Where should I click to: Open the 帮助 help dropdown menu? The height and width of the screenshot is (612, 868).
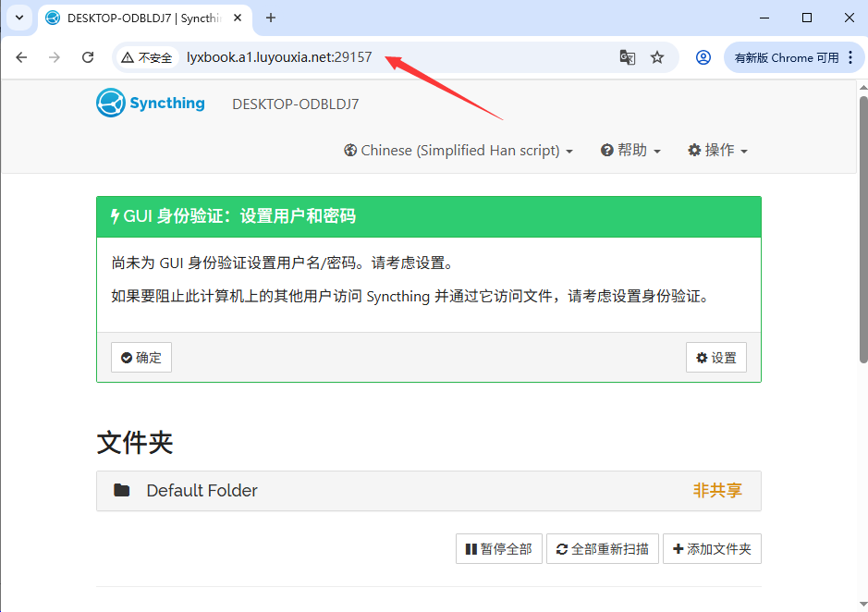(x=630, y=150)
